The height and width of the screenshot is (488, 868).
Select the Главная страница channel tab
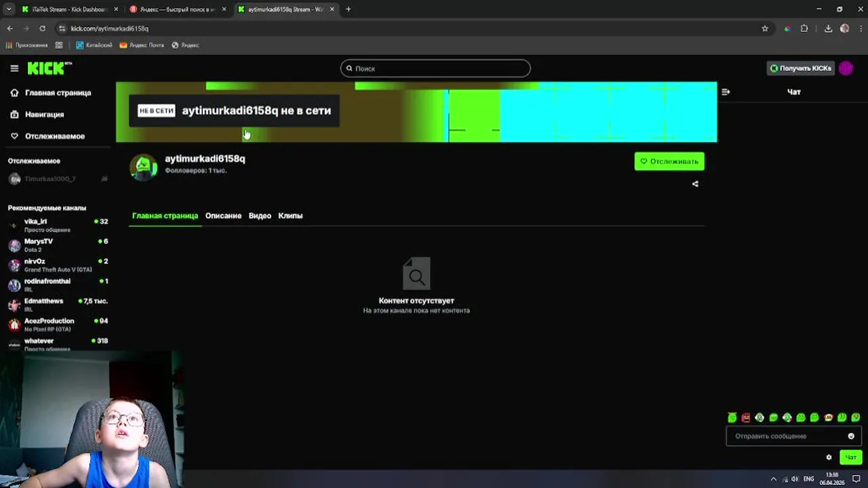(x=165, y=216)
